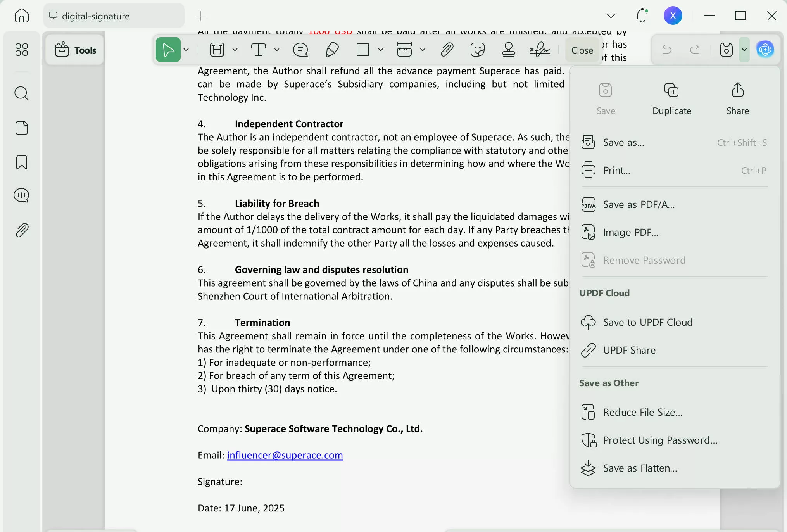
Task: Select Protect Using Password option
Action: click(x=660, y=440)
